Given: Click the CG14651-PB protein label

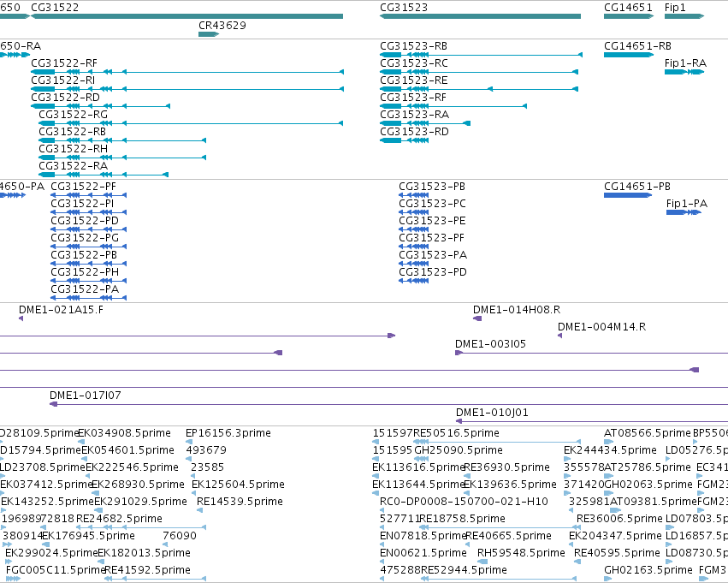Looking at the screenshot, I should point(637,187).
